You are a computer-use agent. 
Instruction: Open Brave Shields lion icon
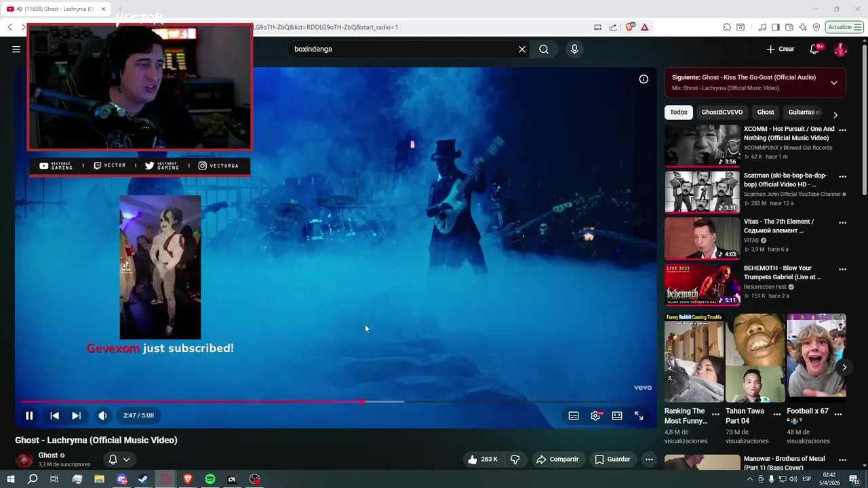point(630,27)
